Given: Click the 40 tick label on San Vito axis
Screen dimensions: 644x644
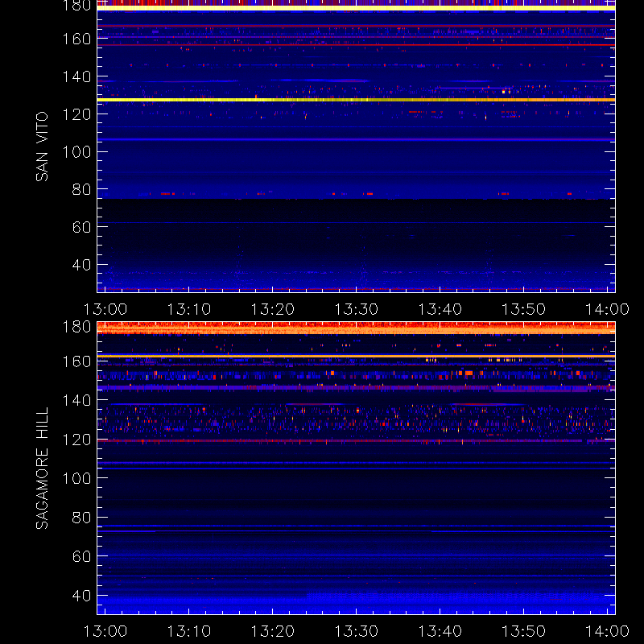Looking at the screenshot, I should coord(81,265).
